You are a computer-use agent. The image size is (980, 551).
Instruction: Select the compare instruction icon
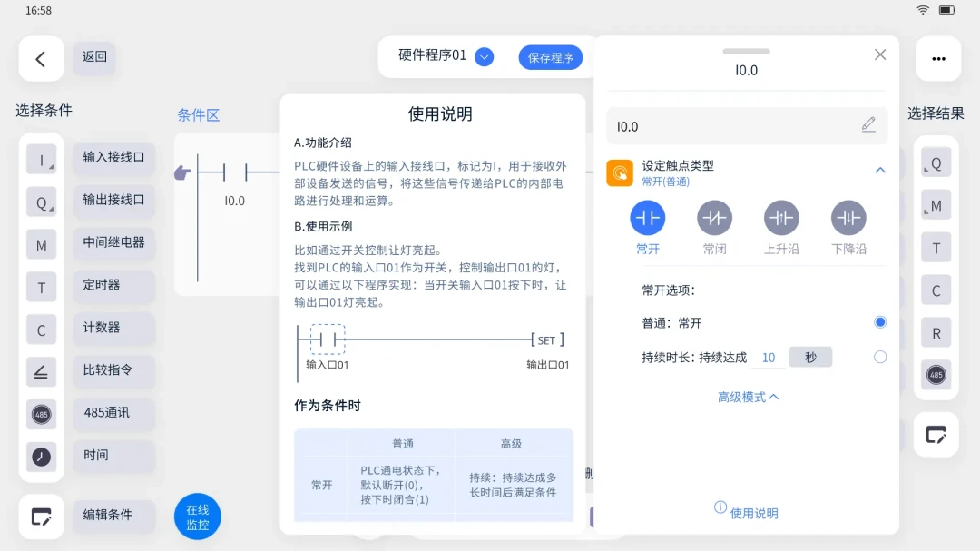point(41,373)
